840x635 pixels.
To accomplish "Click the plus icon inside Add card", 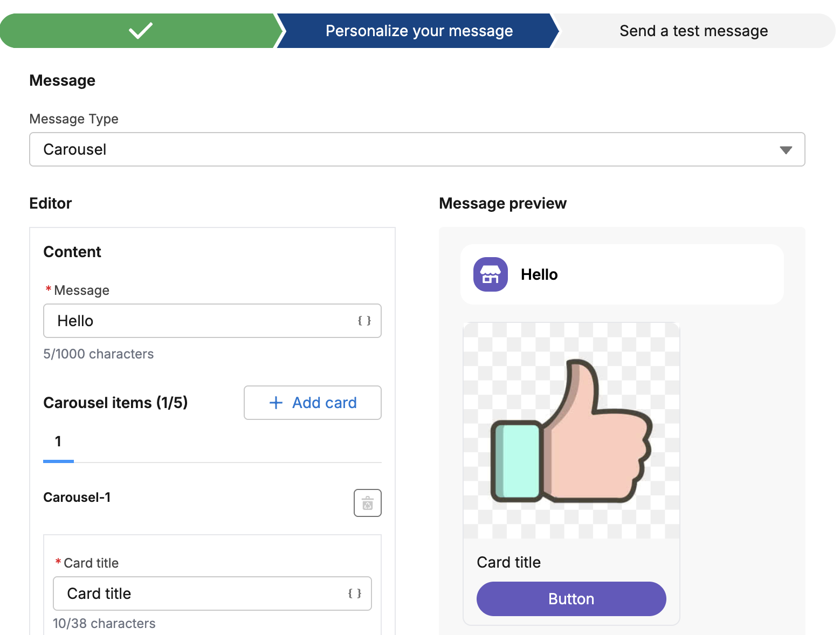I will tap(276, 403).
